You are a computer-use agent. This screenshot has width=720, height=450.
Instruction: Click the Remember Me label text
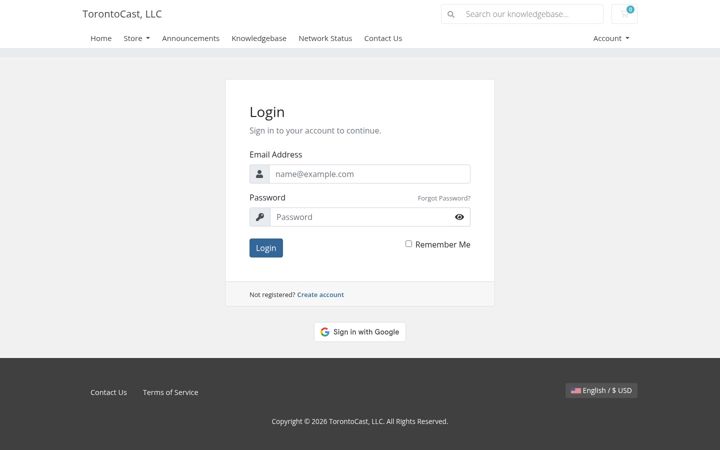point(443,245)
